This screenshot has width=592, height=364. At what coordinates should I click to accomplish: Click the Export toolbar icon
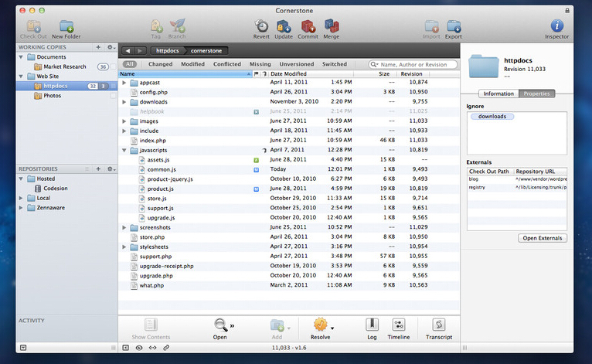pos(454,26)
